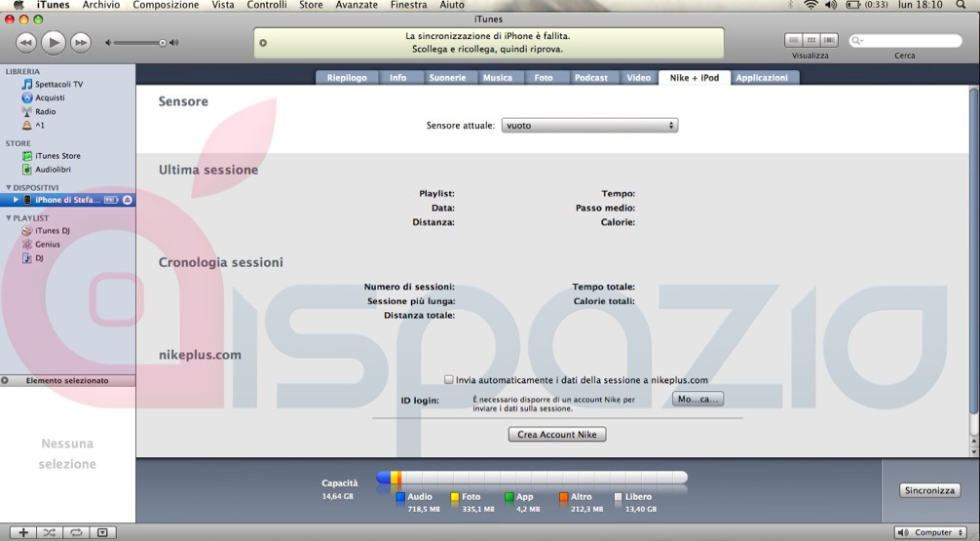Go back to the previous track
Screen dimensions: 980x541
tap(26, 42)
